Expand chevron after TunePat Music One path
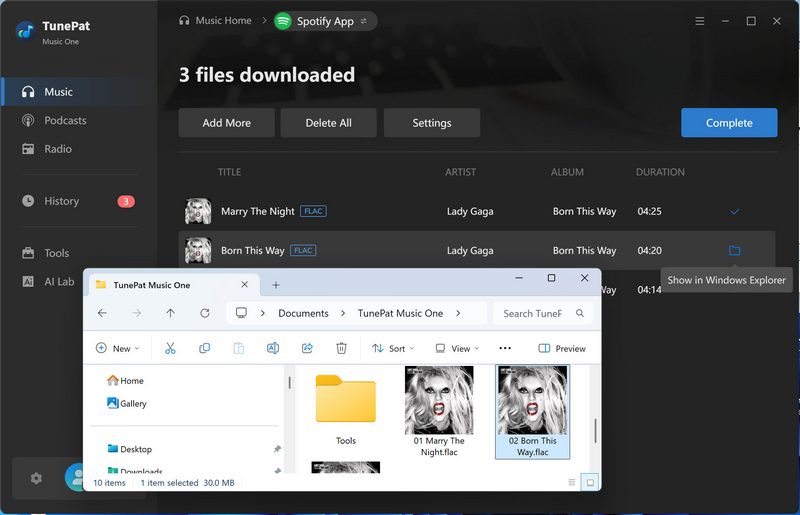Viewport: 800px width, 515px height. (x=458, y=313)
